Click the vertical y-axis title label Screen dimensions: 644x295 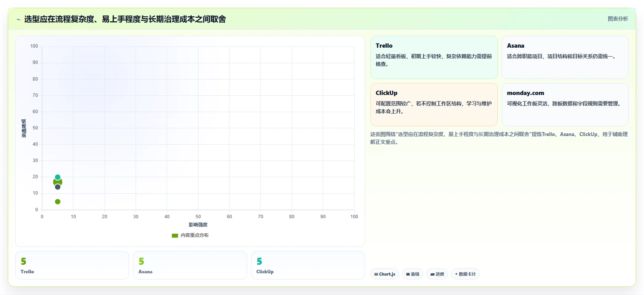(x=24, y=128)
